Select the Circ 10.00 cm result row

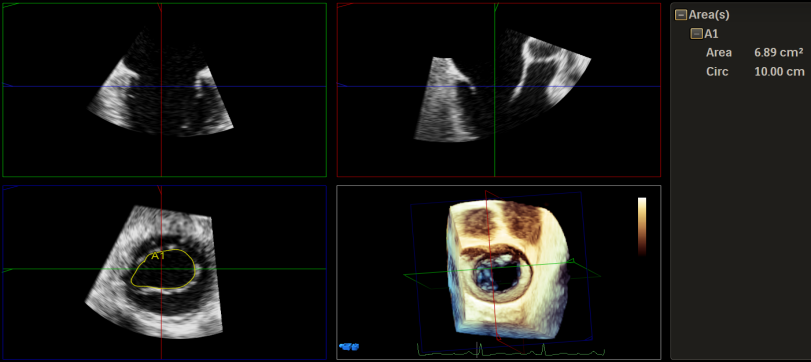pos(755,72)
